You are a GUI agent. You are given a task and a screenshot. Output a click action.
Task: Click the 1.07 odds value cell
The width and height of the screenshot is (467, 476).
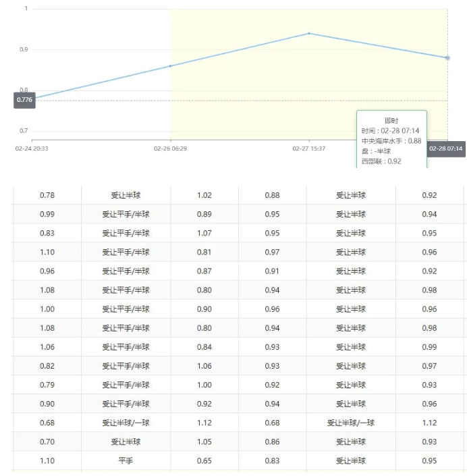click(204, 233)
